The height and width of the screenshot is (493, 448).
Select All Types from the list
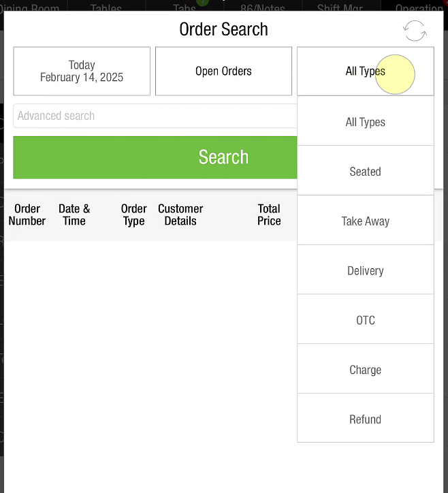coord(365,122)
